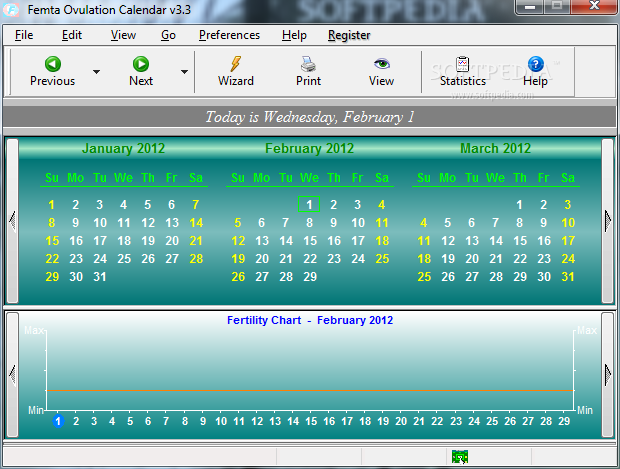
Task: Open the Edit menu
Action: tap(72, 35)
